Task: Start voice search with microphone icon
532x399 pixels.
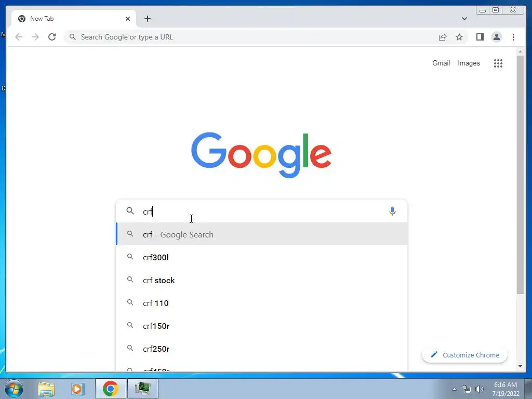Action: pyautogui.click(x=392, y=211)
